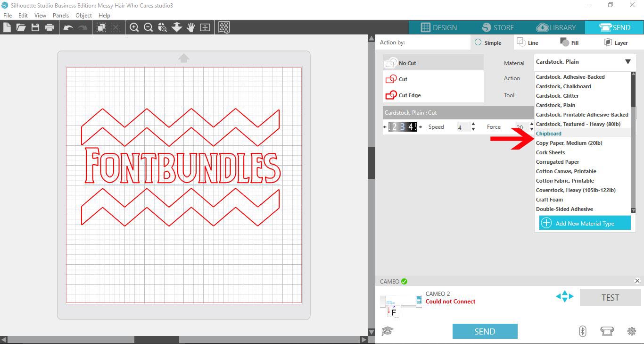Print the design using the printer icon
Image resolution: width=644 pixels, height=344 pixels.
click(50, 27)
